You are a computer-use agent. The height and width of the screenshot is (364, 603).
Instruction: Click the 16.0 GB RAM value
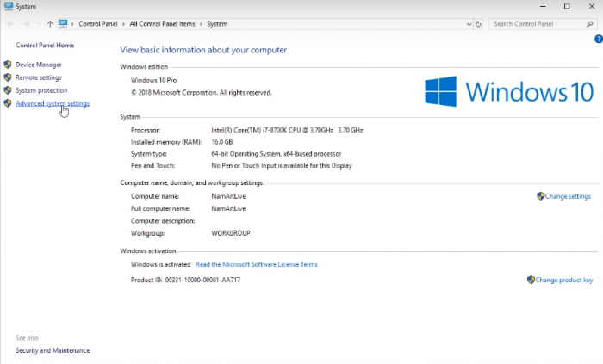pyautogui.click(x=222, y=142)
